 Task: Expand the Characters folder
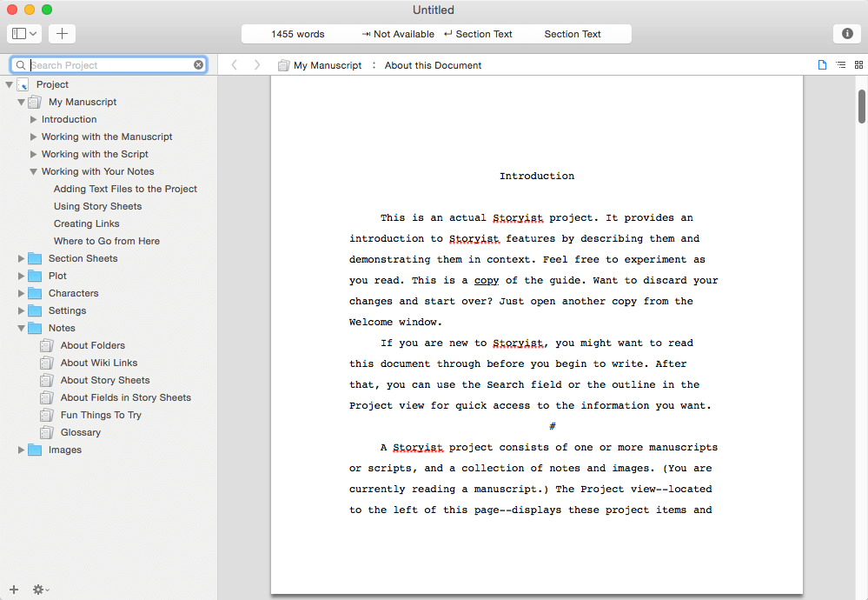(23, 293)
